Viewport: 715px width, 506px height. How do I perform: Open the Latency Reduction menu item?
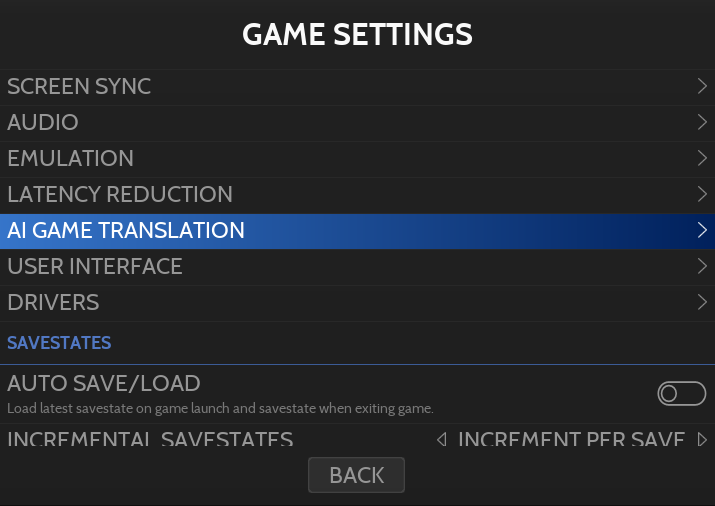120,194
